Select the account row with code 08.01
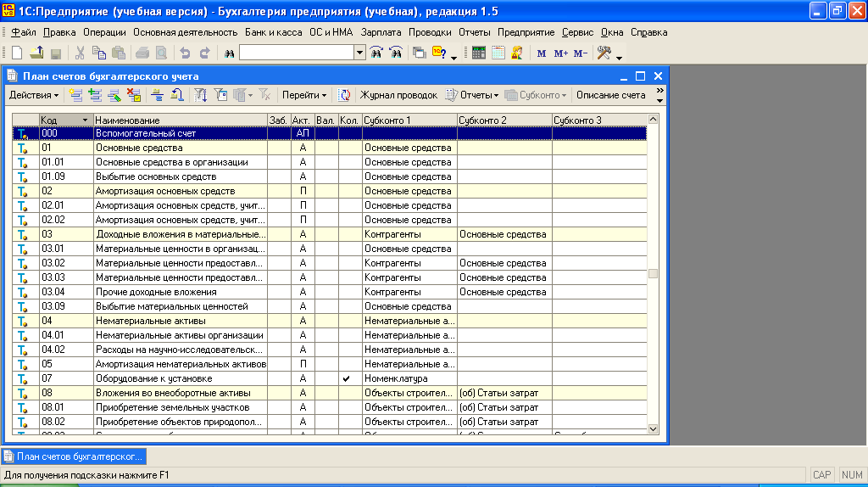 tap(330, 407)
